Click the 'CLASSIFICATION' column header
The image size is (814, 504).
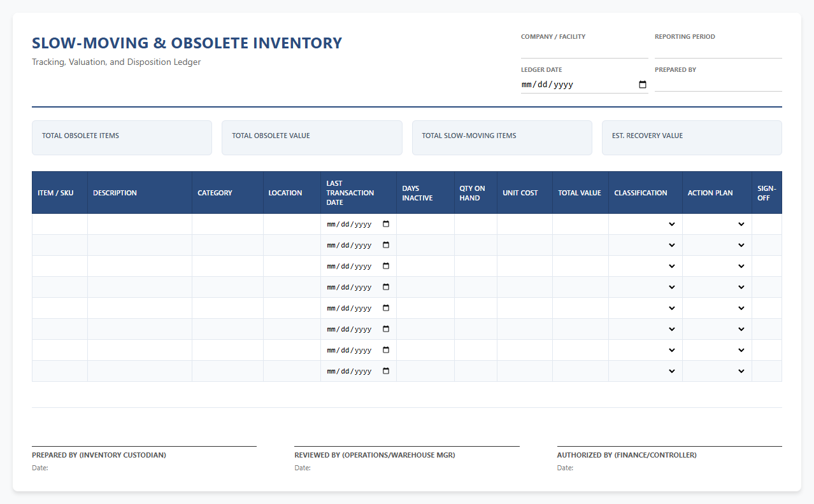point(645,193)
